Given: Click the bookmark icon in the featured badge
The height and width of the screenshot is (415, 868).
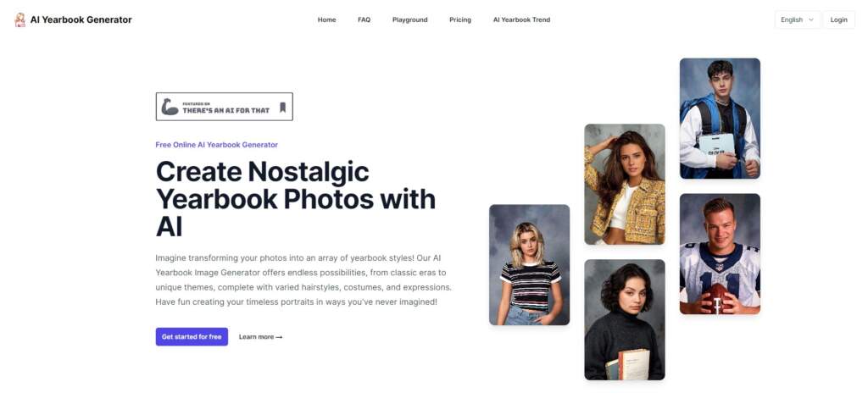Looking at the screenshot, I should [x=283, y=107].
